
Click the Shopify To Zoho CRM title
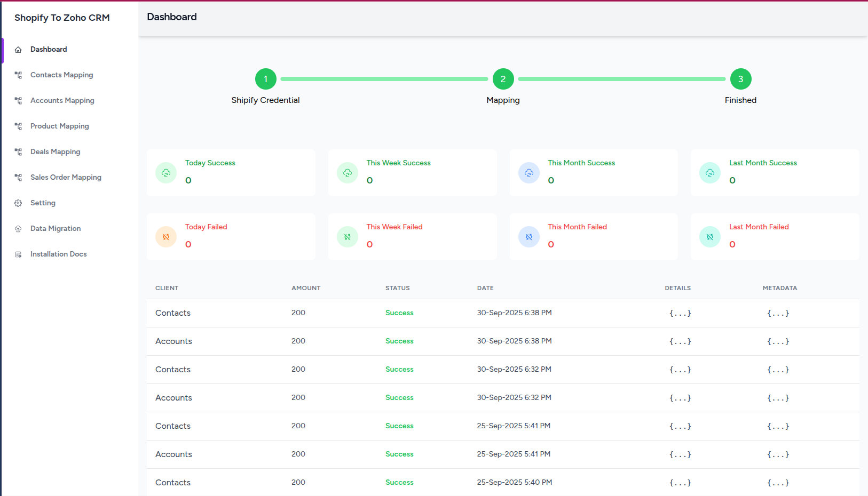coord(62,18)
